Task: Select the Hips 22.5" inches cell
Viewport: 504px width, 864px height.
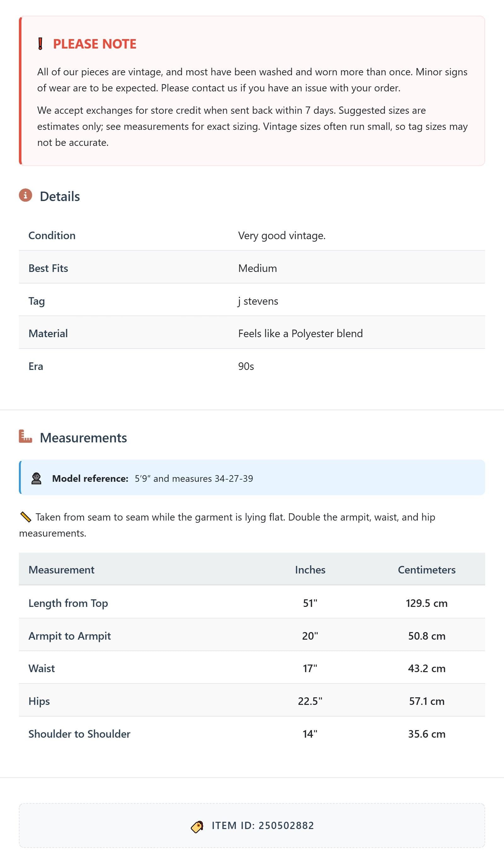Action: (310, 701)
